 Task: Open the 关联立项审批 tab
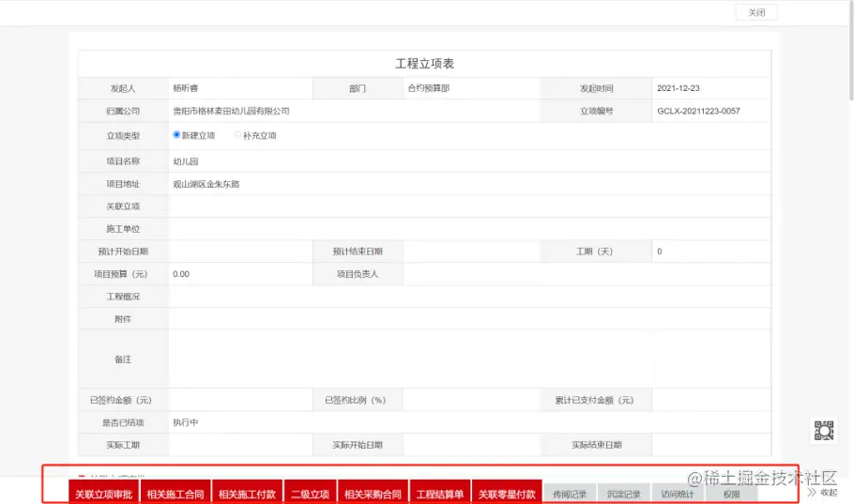pos(103,494)
